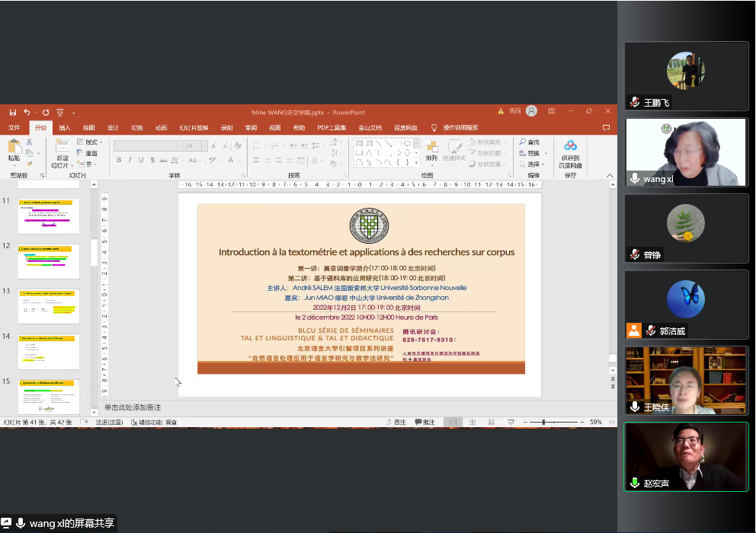Click the Comments button in status bar
Image resolution: width=756 pixels, height=533 pixels.
424,422
